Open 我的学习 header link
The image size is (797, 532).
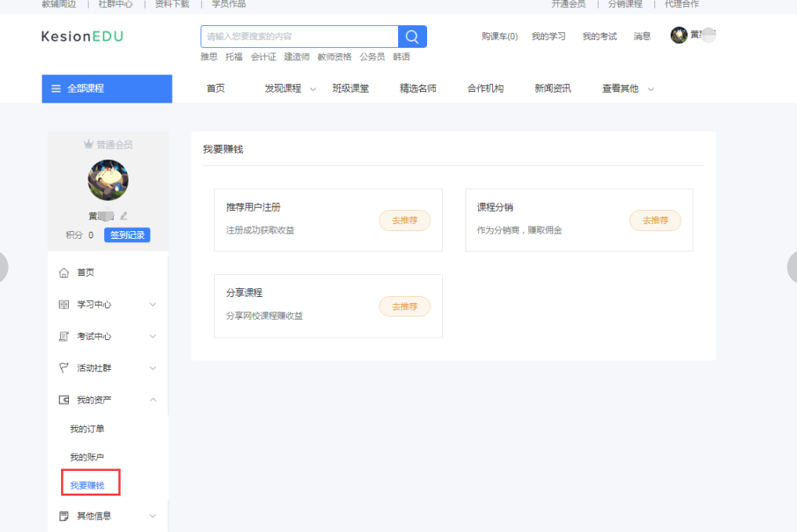pyautogui.click(x=549, y=37)
